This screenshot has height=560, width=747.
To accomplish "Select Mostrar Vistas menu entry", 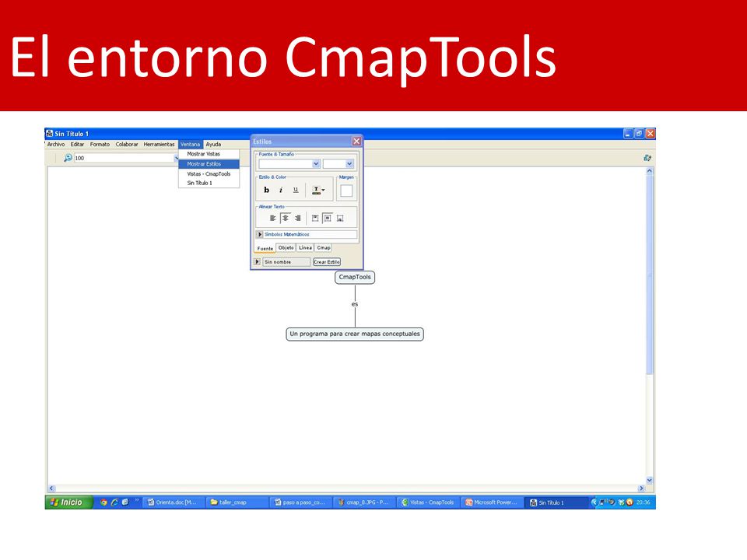I will [x=209, y=154].
